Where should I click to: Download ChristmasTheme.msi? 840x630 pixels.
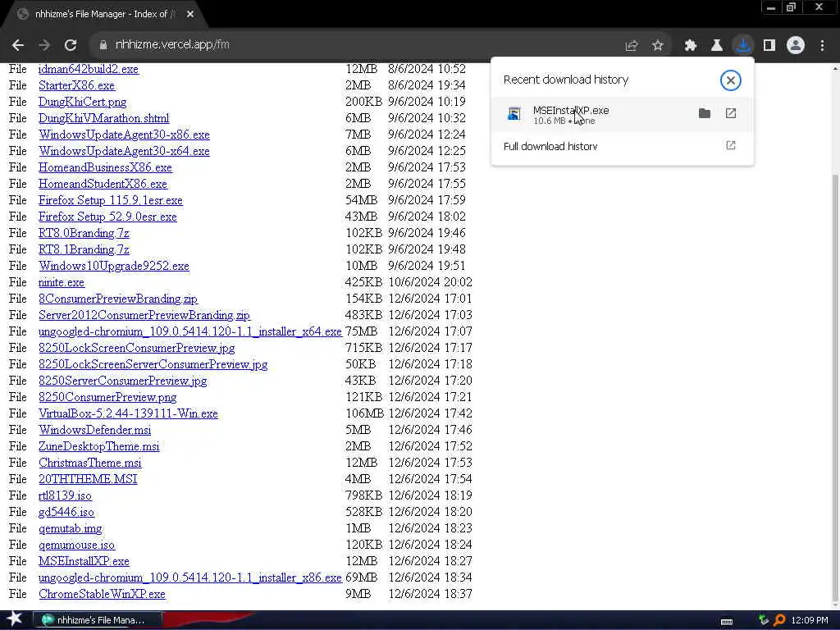tap(90, 463)
